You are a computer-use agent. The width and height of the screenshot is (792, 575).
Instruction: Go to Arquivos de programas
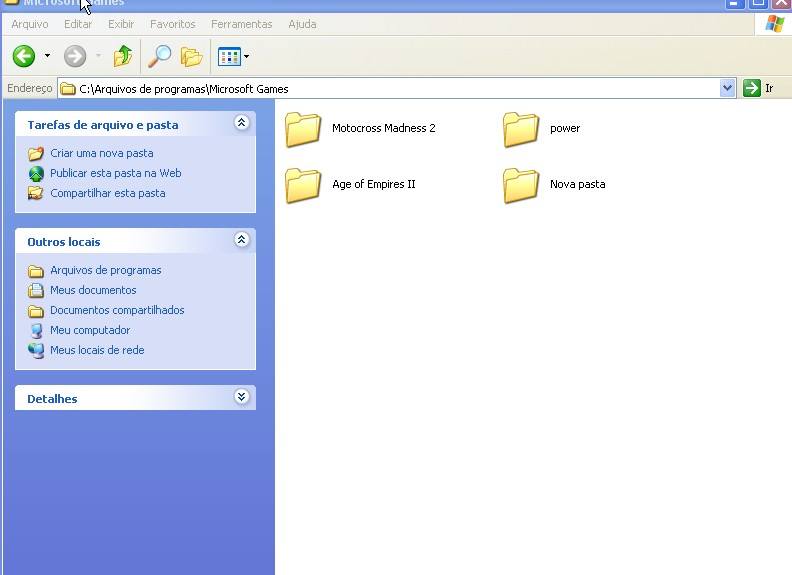click(x=106, y=270)
